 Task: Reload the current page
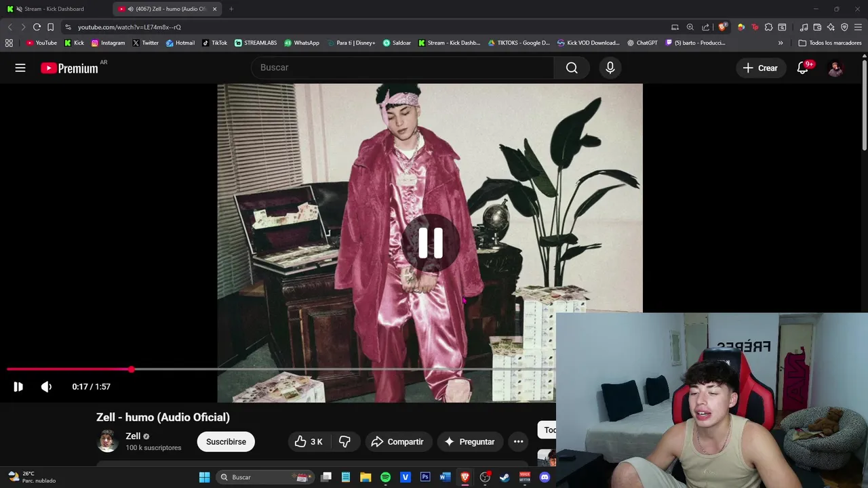tap(37, 27)
